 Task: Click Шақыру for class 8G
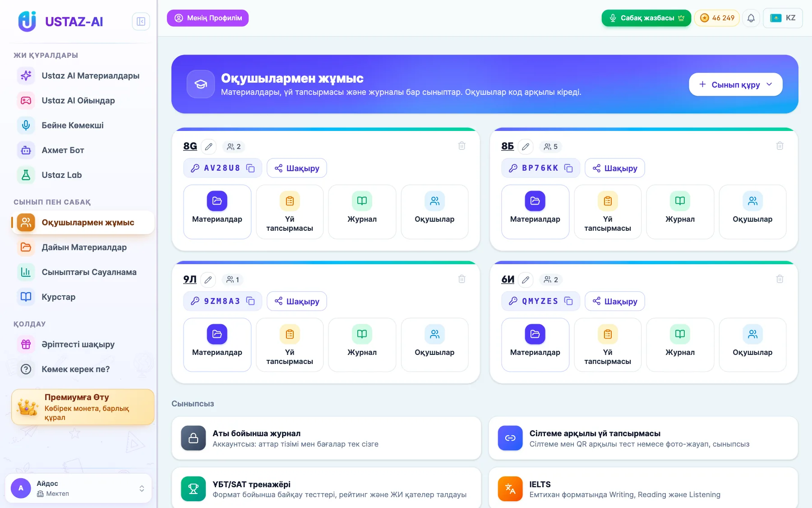(x=297, y=168)
